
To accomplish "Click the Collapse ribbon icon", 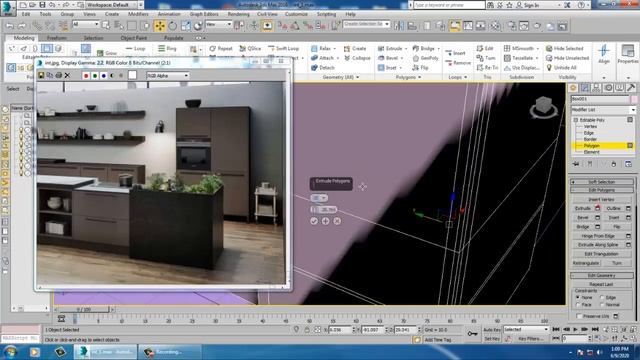I will point(347,58).
